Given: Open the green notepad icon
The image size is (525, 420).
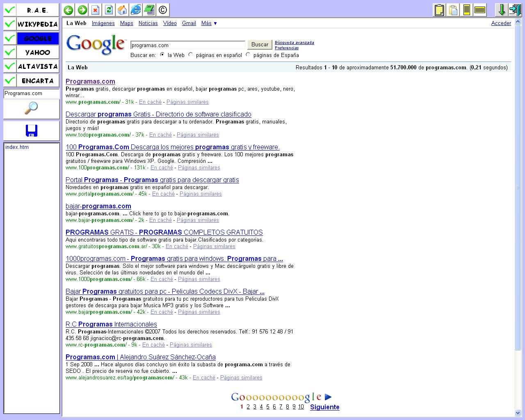Looking at the screenshot, I should tap(149, 10).
